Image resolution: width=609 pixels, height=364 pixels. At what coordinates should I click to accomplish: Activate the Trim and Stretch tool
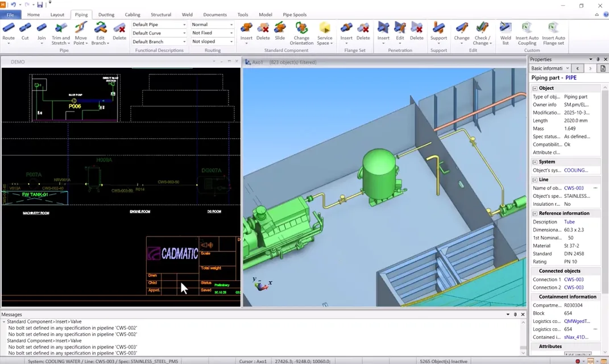click(60, 32)
